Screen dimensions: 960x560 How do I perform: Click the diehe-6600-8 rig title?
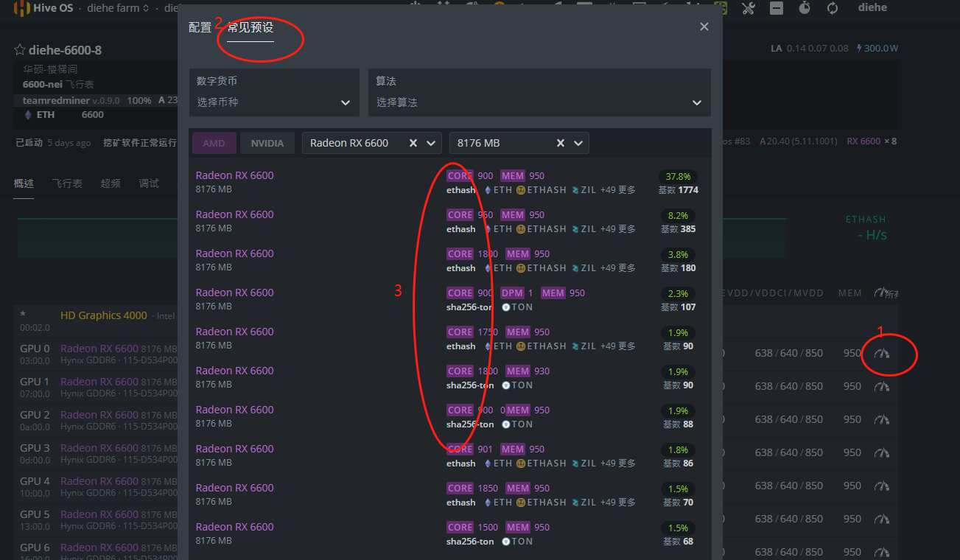(65, 50)
